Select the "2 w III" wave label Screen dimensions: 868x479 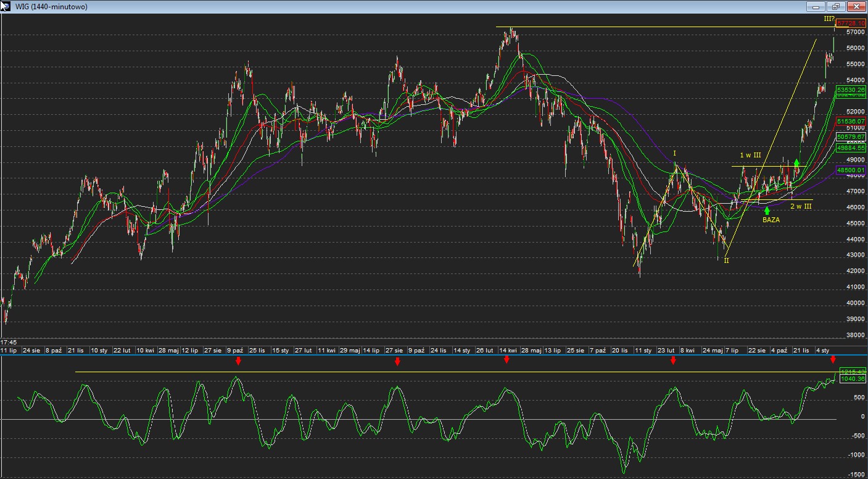tap(801, 206)
